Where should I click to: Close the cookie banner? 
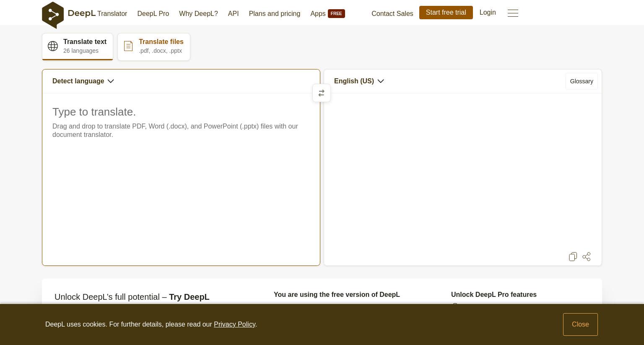[x=580, y=324]
